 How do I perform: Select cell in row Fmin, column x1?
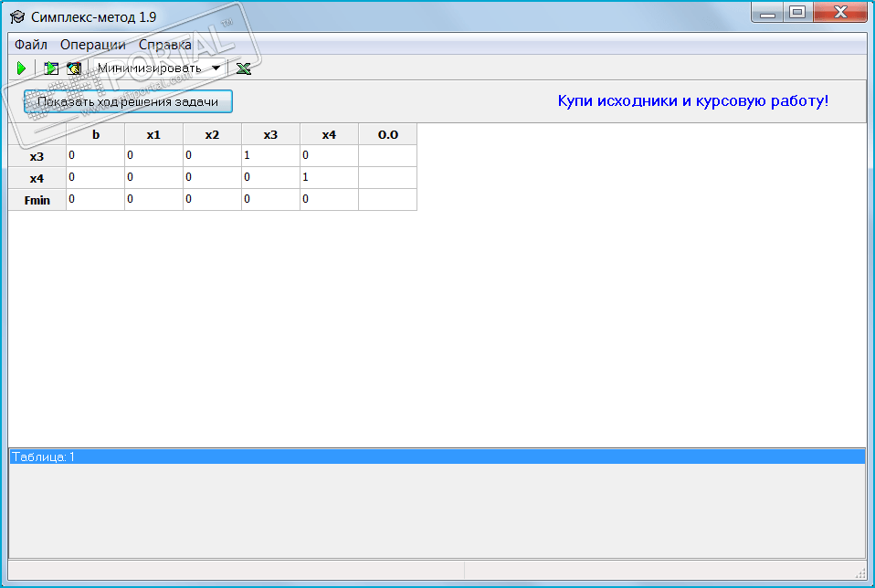pos(153,200)
